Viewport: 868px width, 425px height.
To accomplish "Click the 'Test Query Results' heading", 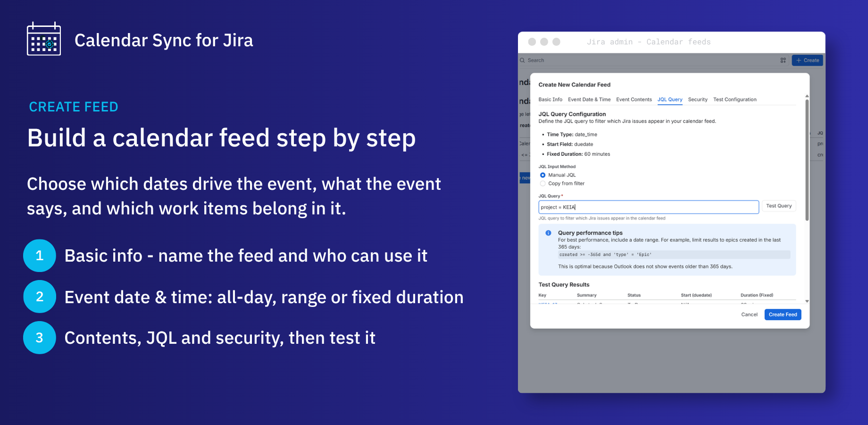I will click(564, 285).
